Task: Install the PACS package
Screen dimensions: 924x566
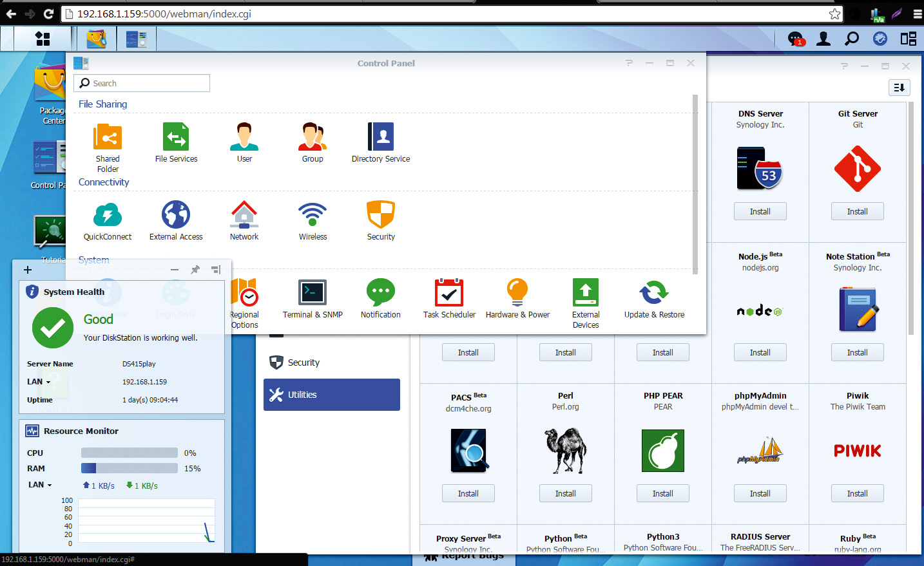Action: [468, 493]
